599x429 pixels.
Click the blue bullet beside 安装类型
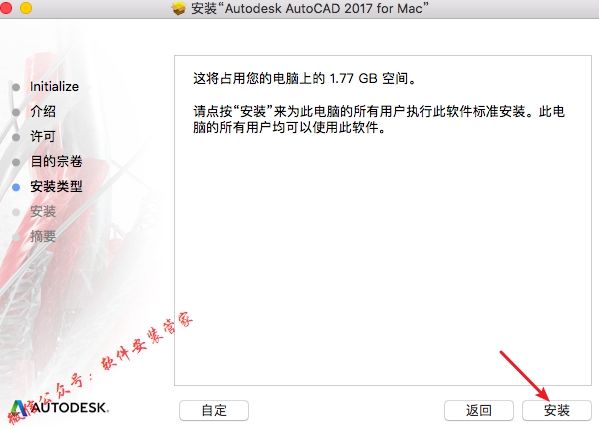coord(16,187)
